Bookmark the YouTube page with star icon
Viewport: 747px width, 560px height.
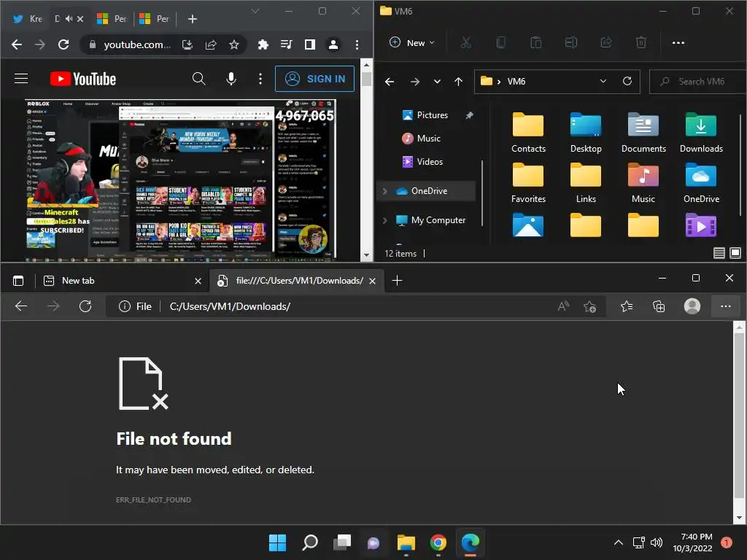(x=234, y=44)
